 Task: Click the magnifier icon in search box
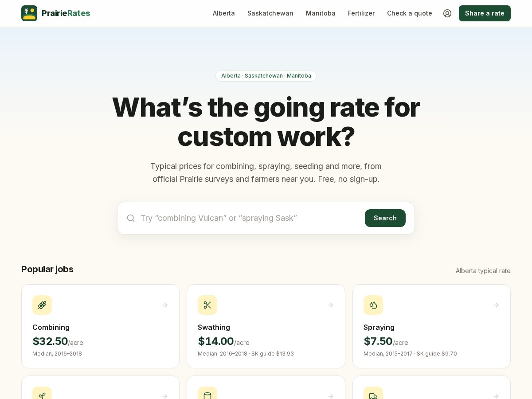tap(131, 218)
